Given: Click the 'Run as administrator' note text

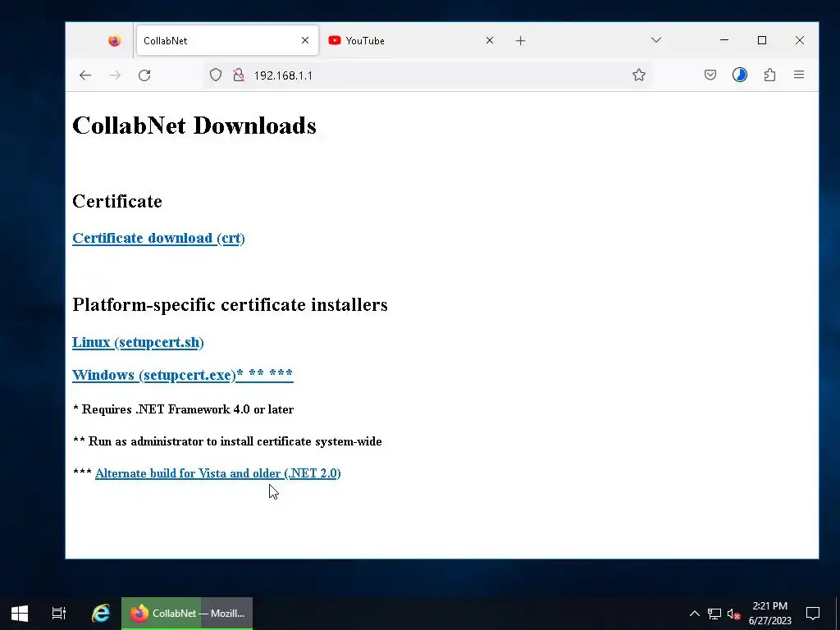Looking at the screenshot, I should pos(227,441).
